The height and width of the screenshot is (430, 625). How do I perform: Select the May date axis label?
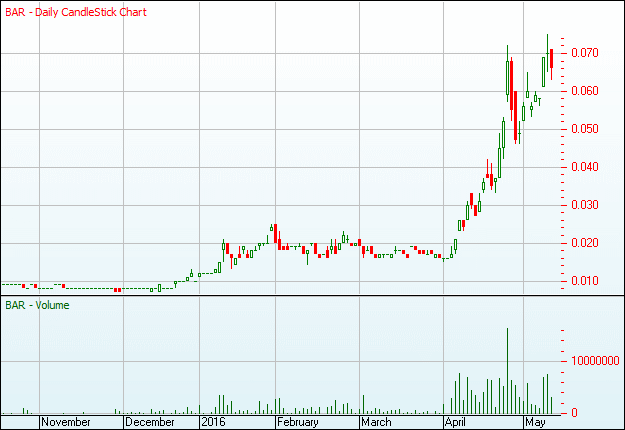click(x=535, y=422)
